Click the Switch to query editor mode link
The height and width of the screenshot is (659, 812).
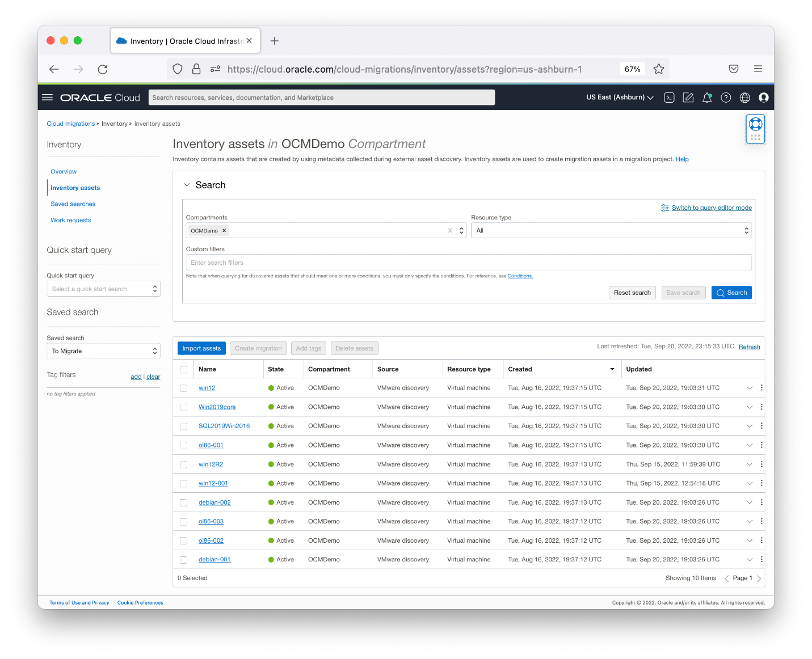coord(712,208)
